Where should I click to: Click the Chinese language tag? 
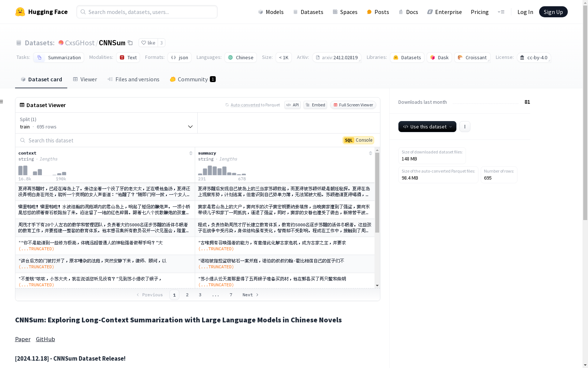point(241,57)
